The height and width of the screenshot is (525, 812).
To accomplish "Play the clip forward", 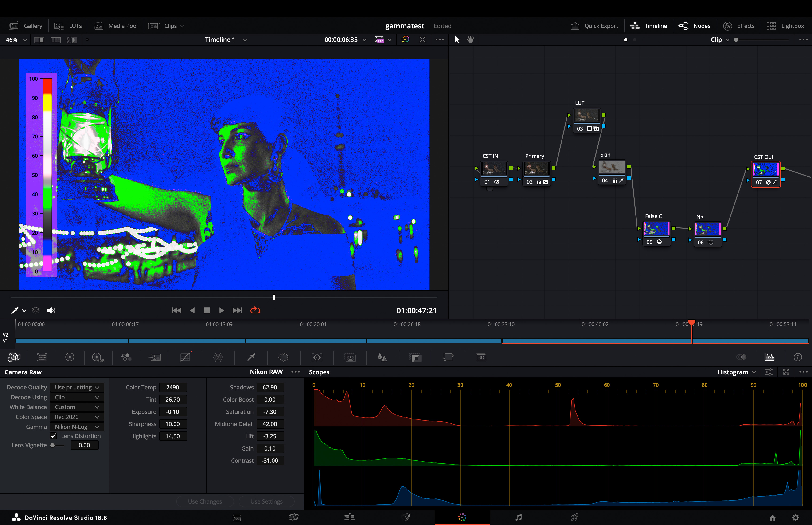I will pos(222,310).
